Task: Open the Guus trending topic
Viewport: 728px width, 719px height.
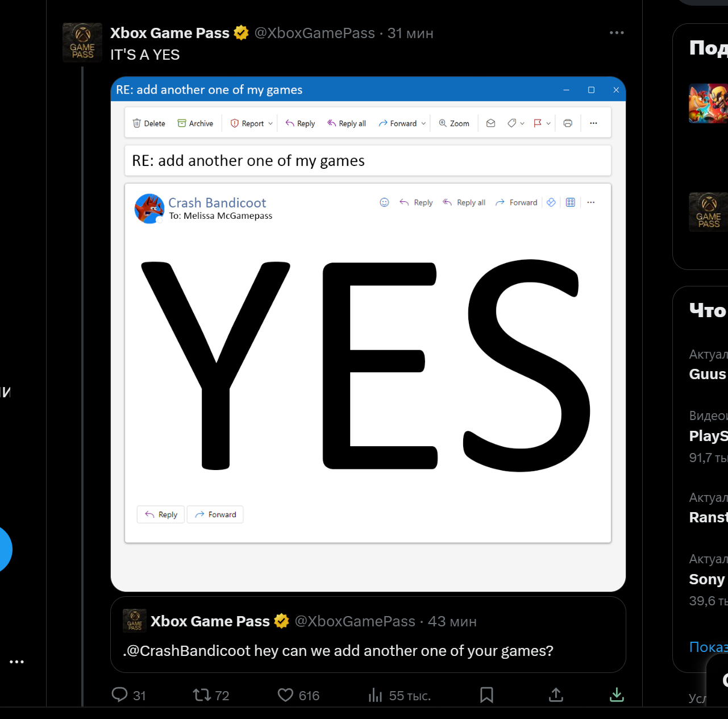Action: click(x=708, y=374)
